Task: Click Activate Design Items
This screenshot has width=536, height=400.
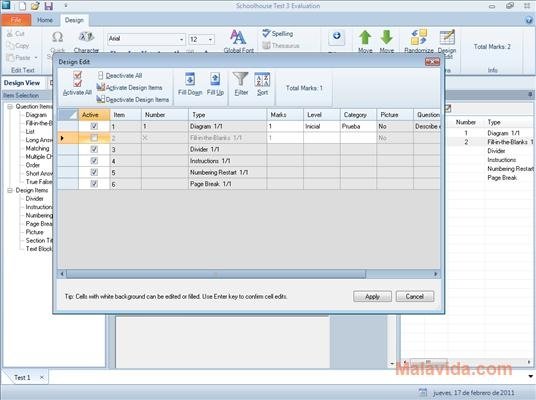Action: tap(129, 88)
